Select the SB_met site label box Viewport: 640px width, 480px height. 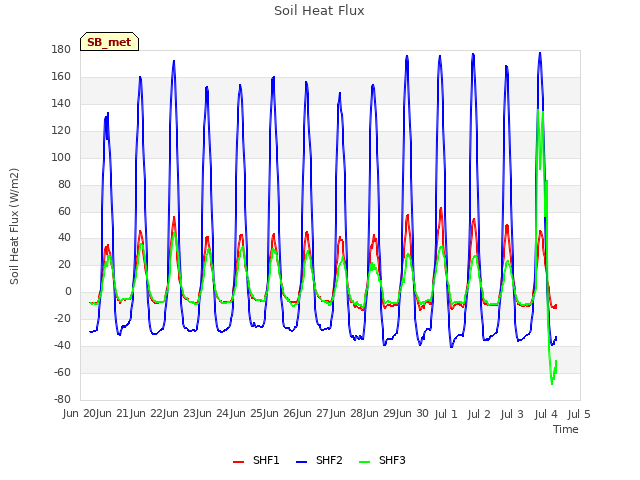[109, 42]
